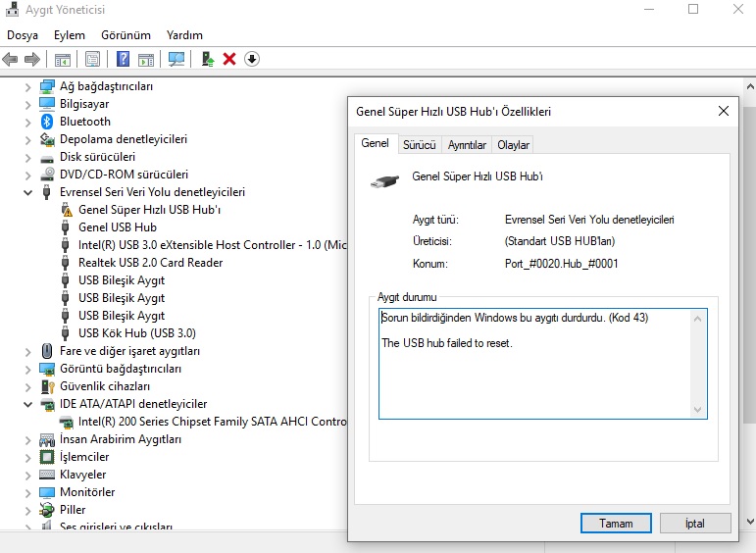Click the device tree scrollbar down arrow
The width and height of the screenshot is (756, 553).
tap(750, 522)
